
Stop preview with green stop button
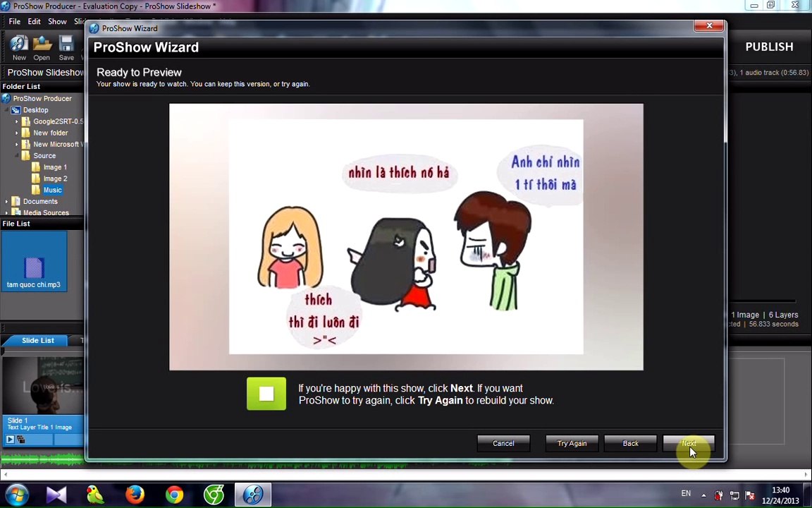266,394
